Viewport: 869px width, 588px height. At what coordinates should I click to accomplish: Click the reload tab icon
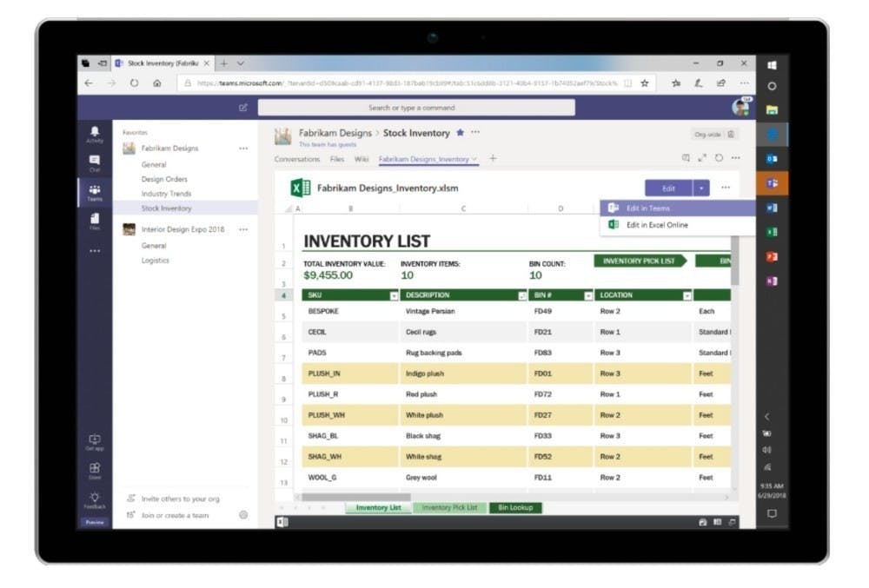719,158
